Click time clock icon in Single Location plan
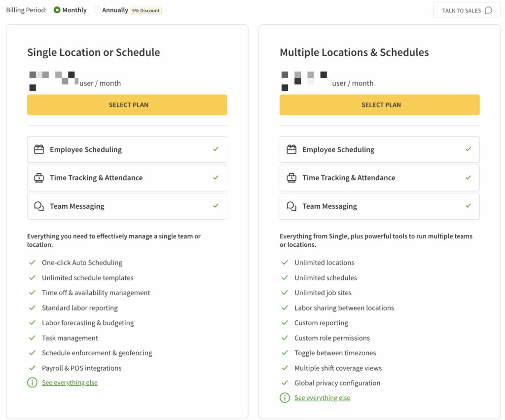 click(39, 178)
